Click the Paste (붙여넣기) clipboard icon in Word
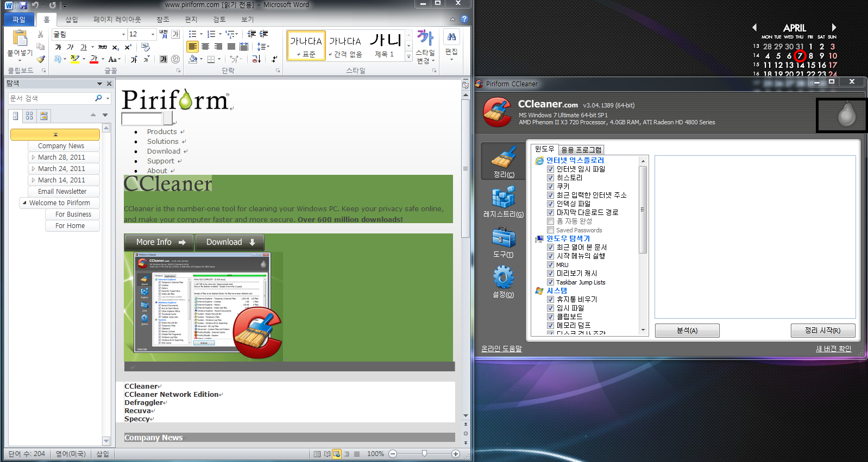This screenshot has width=868, height=462. (20, 38)
